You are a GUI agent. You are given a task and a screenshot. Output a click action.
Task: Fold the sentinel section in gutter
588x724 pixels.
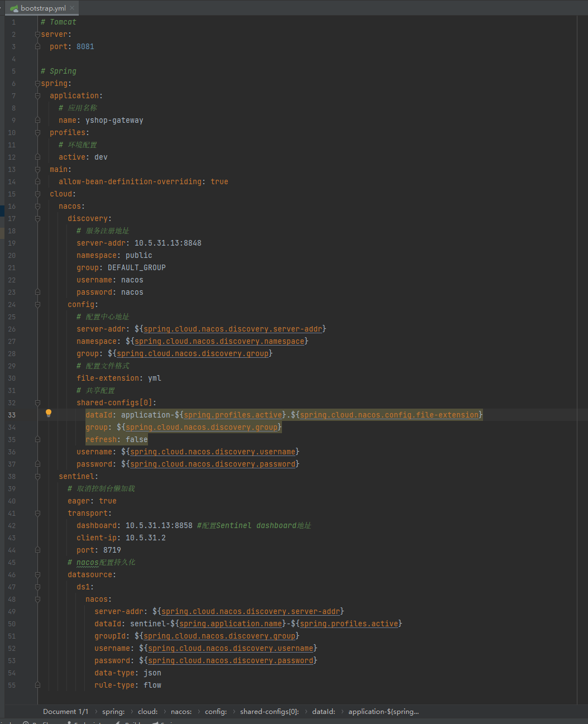click(37, 477)
